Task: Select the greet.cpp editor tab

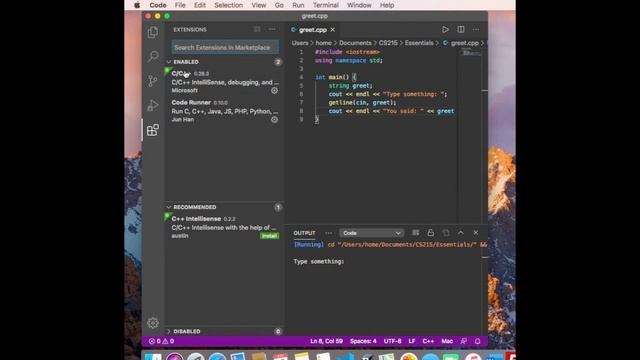Action: click(x=313, y=30)
